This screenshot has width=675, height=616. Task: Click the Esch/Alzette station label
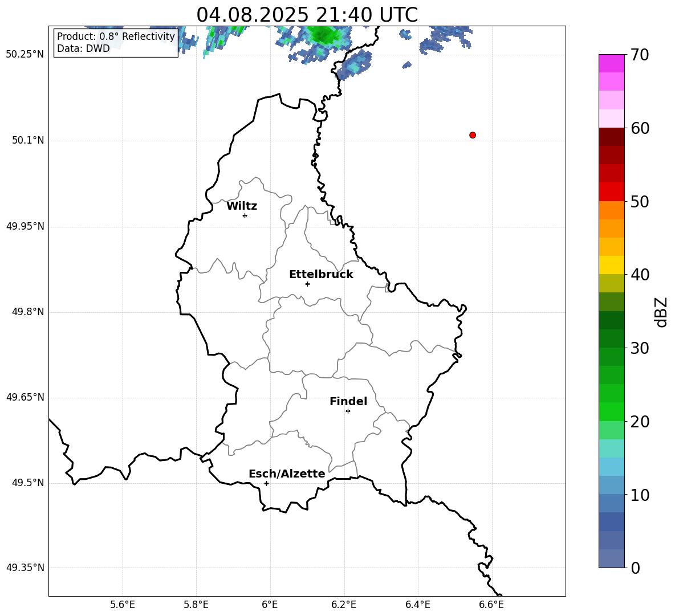[x=287, y=474]
